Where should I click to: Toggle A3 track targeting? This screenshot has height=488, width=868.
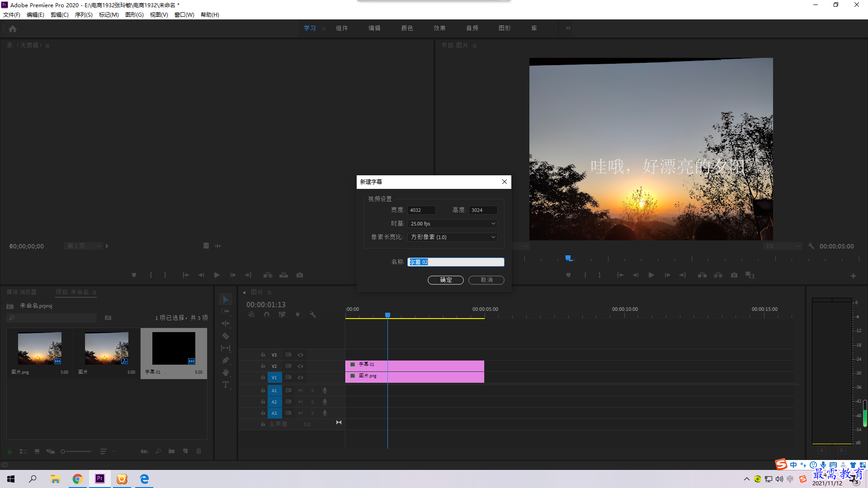click(x=274, y=413)
